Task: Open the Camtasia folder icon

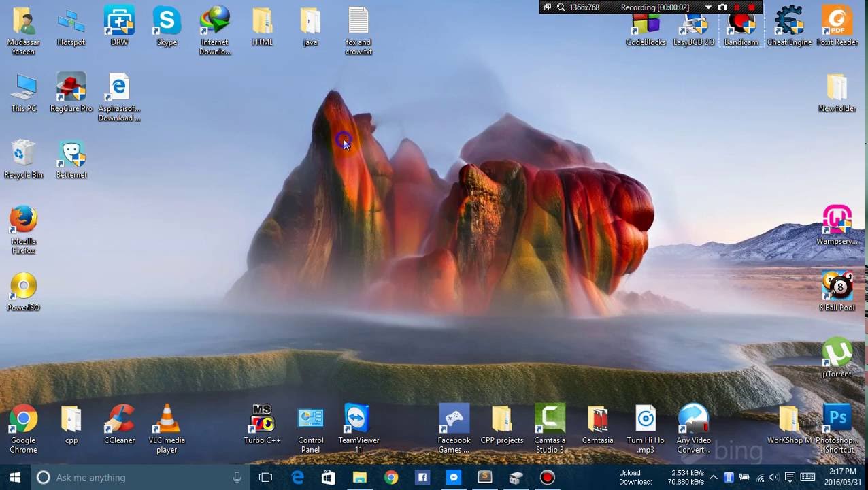Action: pyautogui.click(x=598, y=425)
